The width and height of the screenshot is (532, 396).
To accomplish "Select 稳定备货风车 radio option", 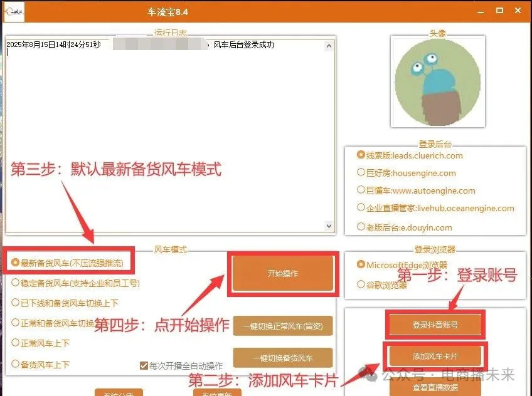I will [16, 283].
